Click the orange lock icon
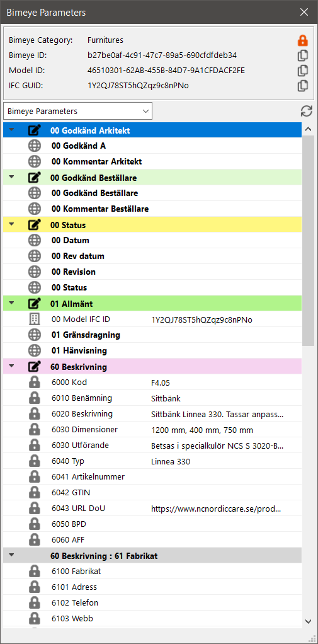The height and width of the screenshot is (644, 318). click(302, 40)
